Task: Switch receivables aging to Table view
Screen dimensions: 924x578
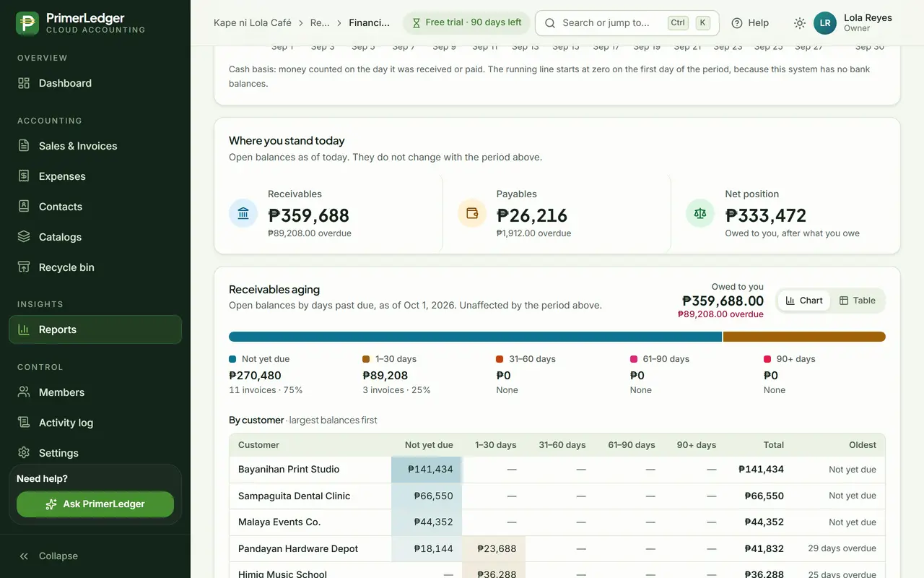Action: 858,301
